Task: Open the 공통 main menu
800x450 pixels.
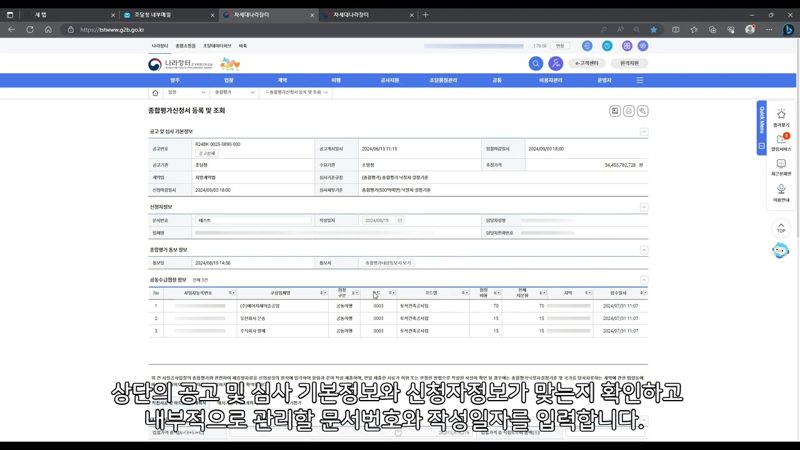Action: (x=497, y=80)
